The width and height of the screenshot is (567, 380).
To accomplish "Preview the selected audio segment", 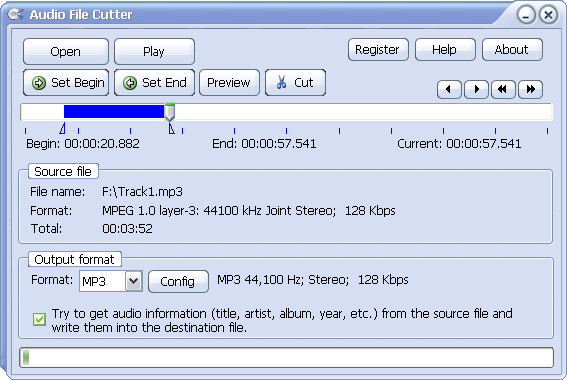I will (x=229, y=82).
